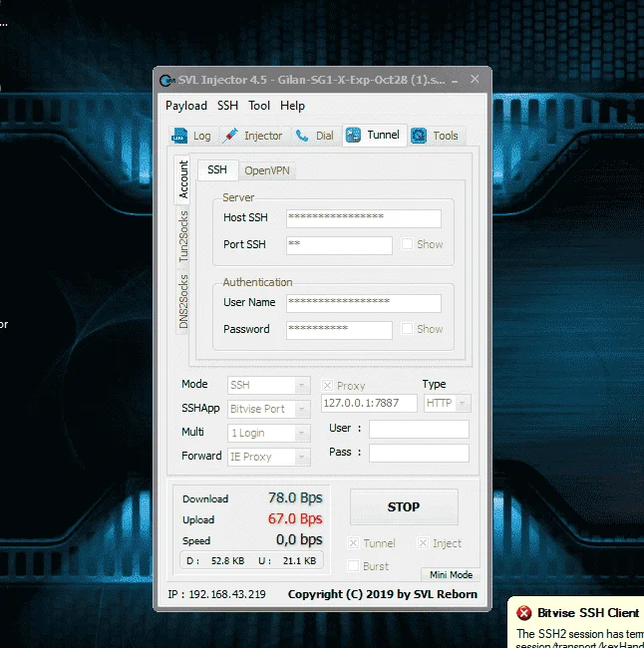
Task: Switch to the Injector tab
Action: pos(254,136)
